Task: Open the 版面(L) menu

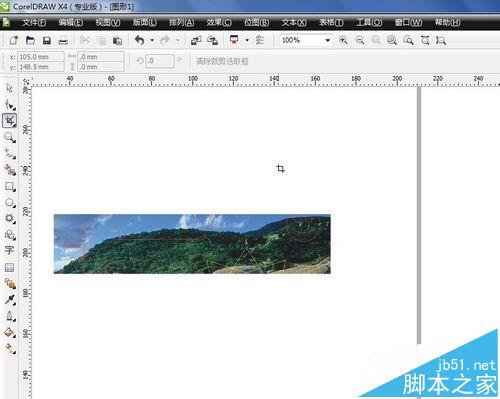Action: tap(145, 23)
